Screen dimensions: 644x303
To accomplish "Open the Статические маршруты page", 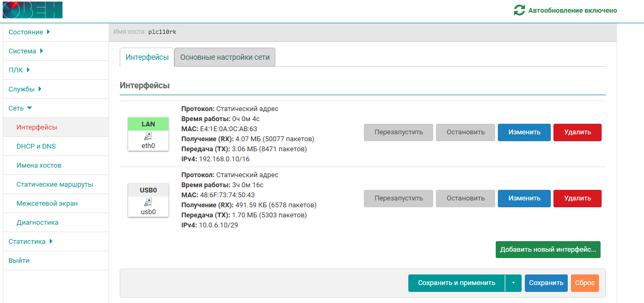I will 56,185.
